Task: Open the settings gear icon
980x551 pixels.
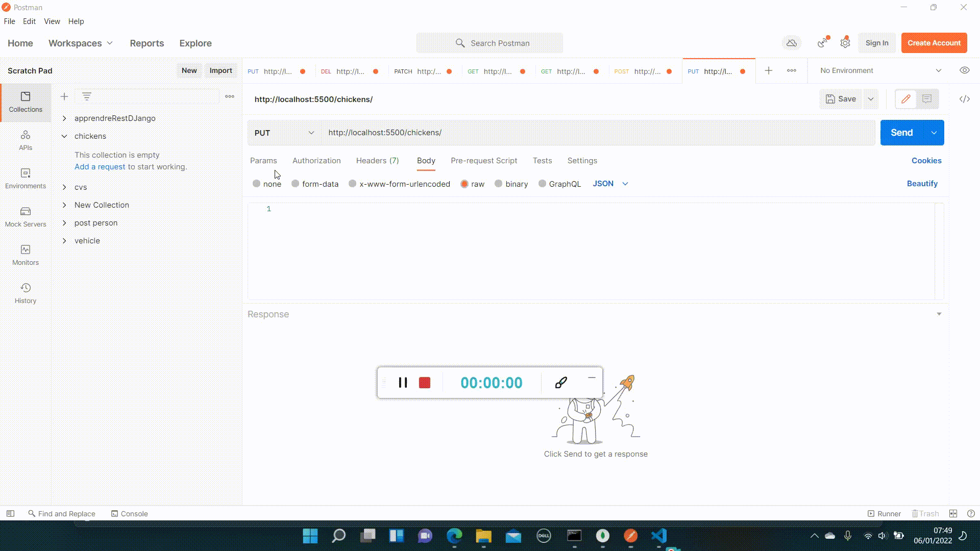Action: [x=845, y=43]
